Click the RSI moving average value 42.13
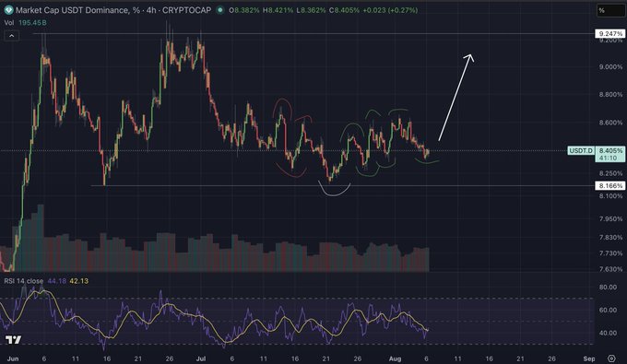The height and width of the screenshot is (364, 627). (x=78, y=281)
